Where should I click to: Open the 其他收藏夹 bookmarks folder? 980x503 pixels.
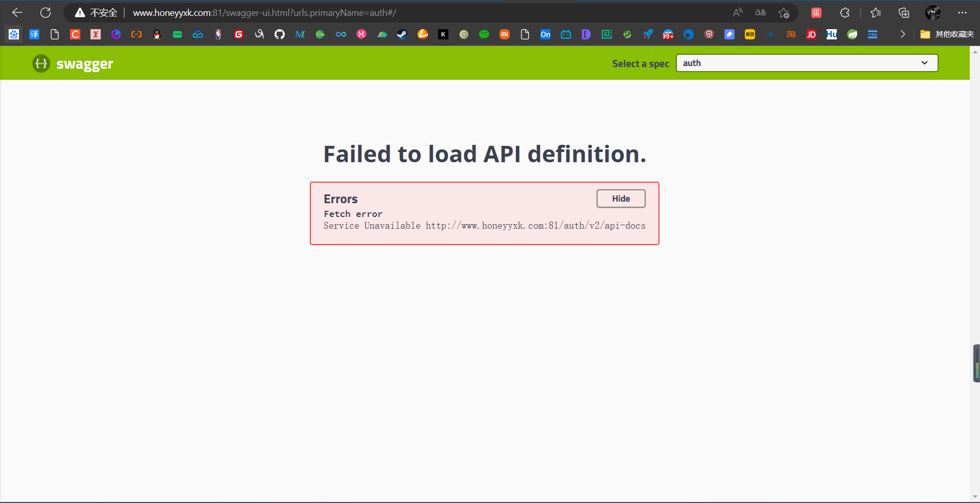pyautogui.click(x=947, y=34)
